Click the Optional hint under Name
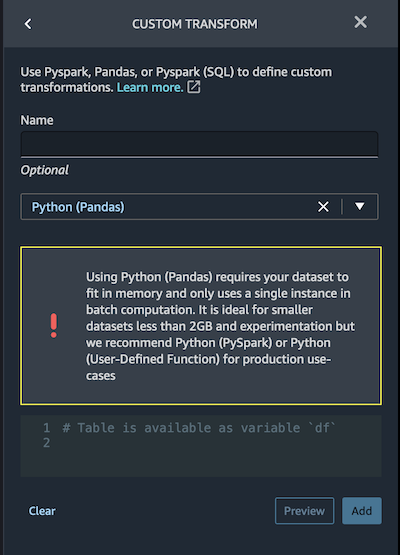 (45, 170)
